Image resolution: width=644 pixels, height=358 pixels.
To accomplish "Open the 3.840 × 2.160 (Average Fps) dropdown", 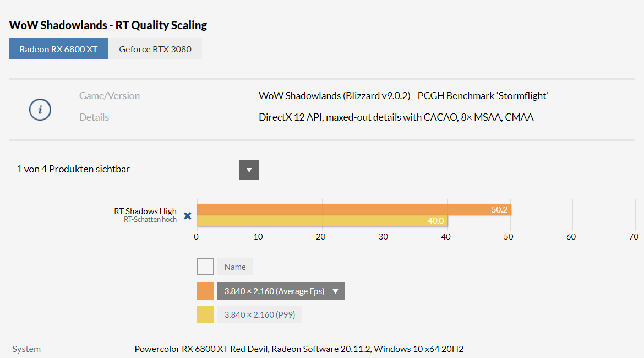I will 281,291.
